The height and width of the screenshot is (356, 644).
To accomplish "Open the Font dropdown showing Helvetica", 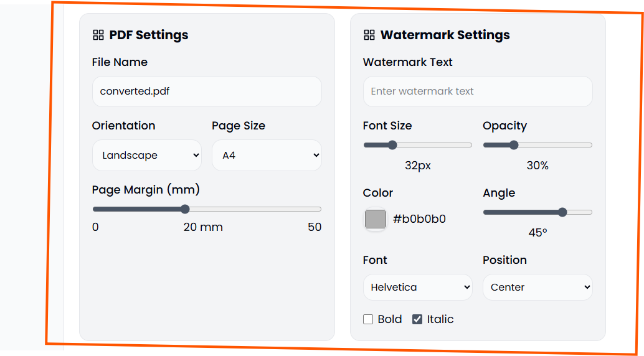I will click(x=417, y=288).
